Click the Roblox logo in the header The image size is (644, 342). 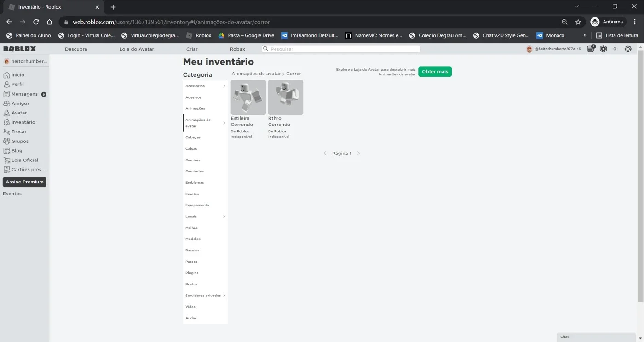point(19,49)
